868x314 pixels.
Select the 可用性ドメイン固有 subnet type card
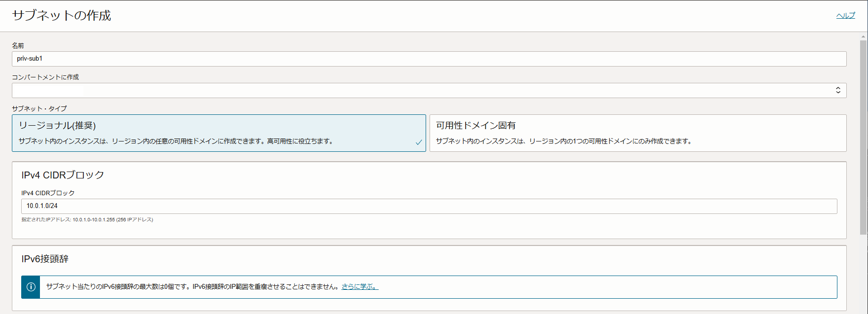pos(638,133)
